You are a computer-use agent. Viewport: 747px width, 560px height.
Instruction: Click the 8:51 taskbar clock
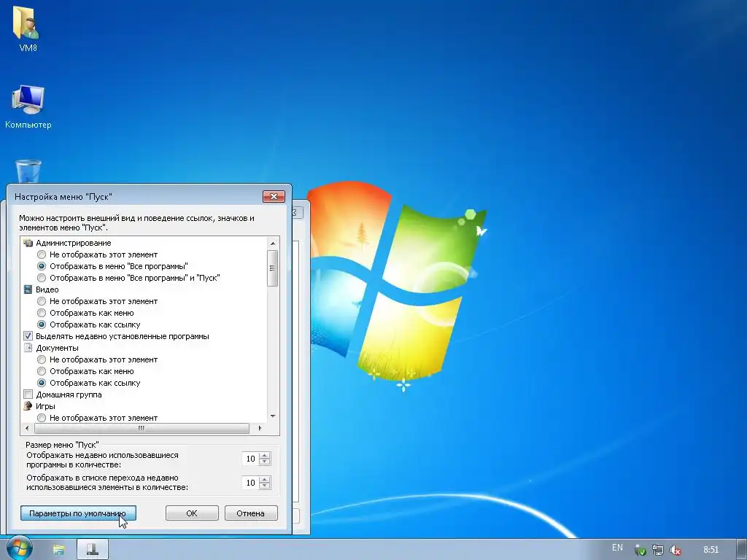point(711,550)
